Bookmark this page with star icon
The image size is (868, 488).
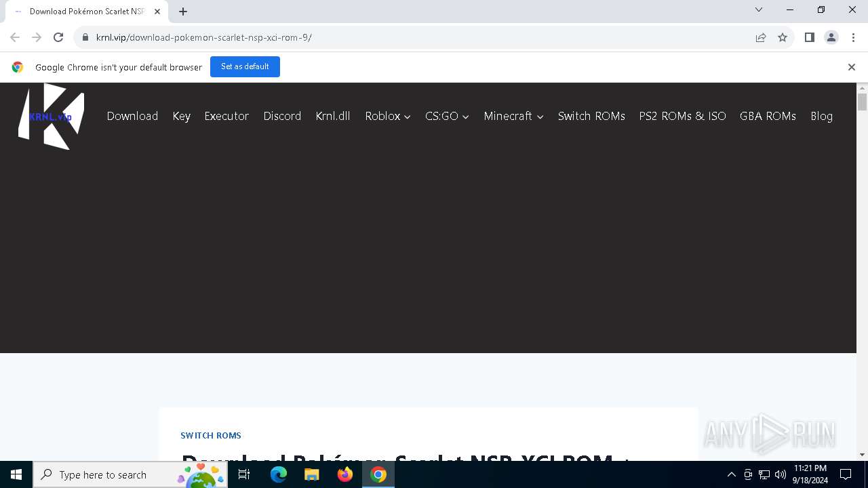[783, 37]
